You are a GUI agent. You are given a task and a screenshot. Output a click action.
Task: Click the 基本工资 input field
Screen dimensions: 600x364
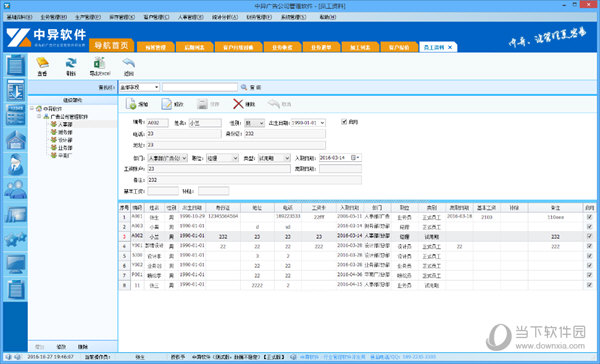coord(163,191)
